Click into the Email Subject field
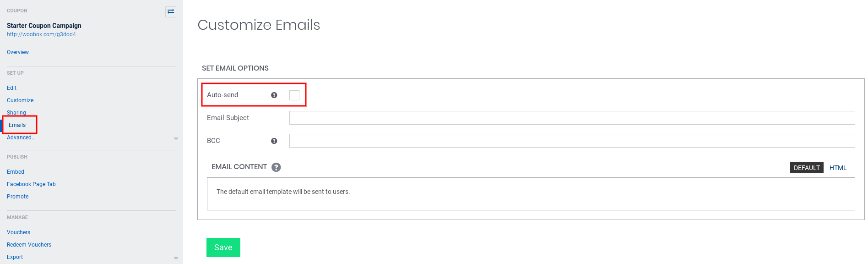The height and width of the screenshot is (264, 868). click(572, 118)
